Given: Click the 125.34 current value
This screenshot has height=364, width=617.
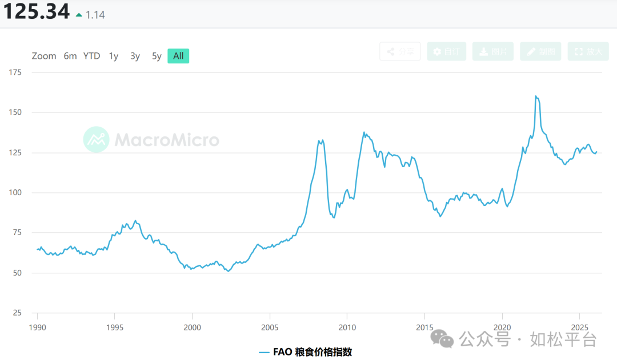Looking at the screenshot, I should pyautogui.click(x=37, y=12).
